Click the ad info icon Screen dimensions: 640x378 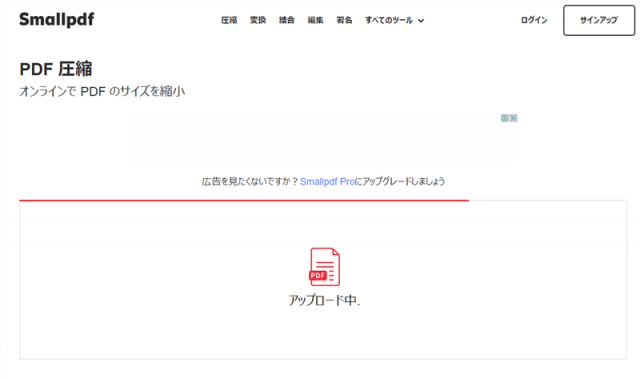pos(505,118)
